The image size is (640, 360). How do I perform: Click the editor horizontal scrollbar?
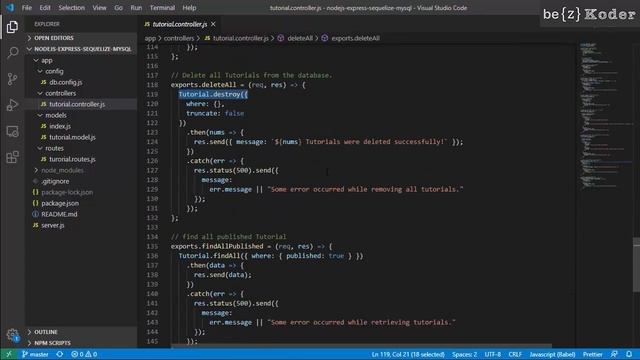[x=361, y=346]
